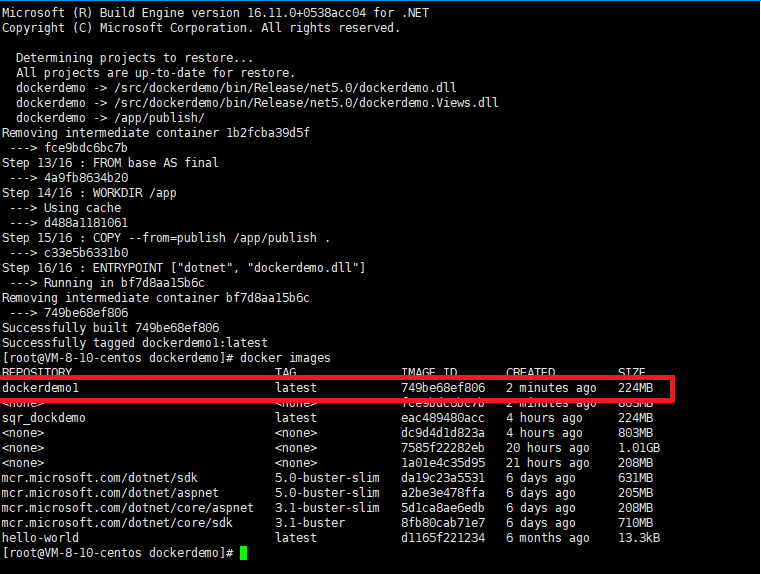
Task: Click 'Successfully built 749be68ef806' line
Action: (x=111, y=328)
